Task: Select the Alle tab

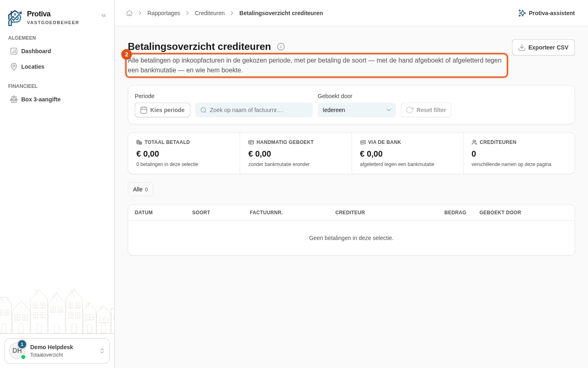Action: point(140,189)
